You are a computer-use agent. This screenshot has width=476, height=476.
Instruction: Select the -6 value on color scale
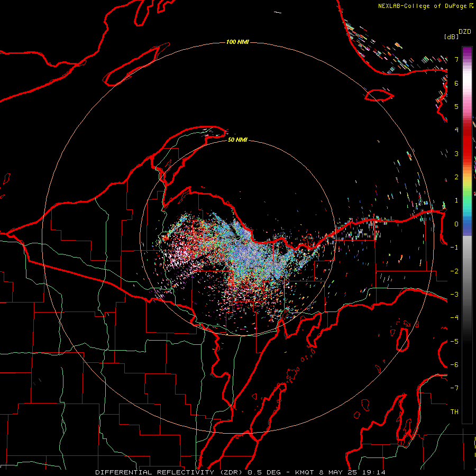coord(454,365)
